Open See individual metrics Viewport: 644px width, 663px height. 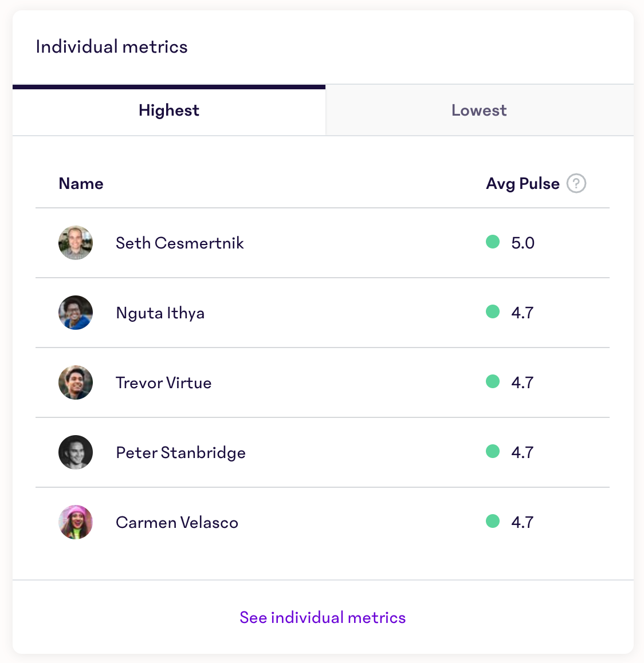[x=322, y=617]
